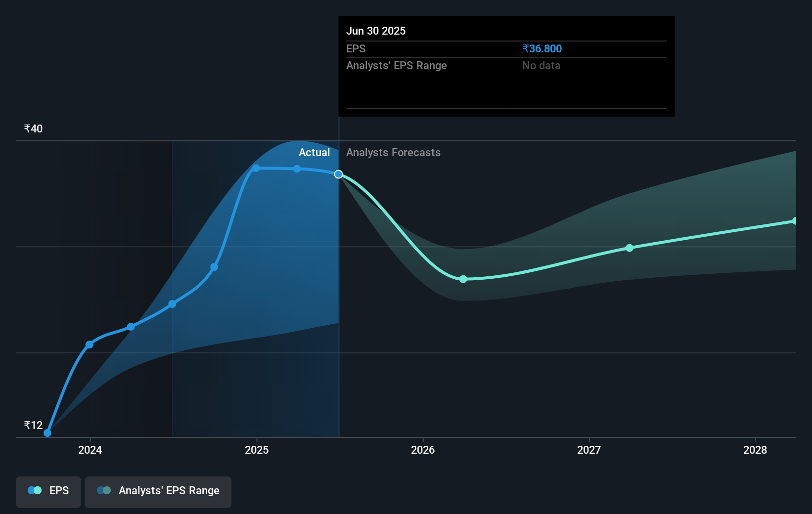
Task: Select the forecast data point in 2026
Action: [x=463, y=279]
